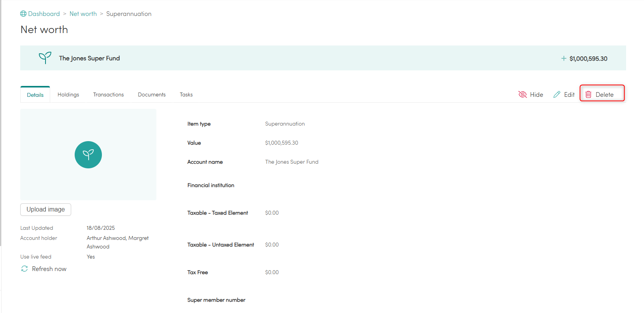Click the circular arrows refresh icon

[24, 269]
